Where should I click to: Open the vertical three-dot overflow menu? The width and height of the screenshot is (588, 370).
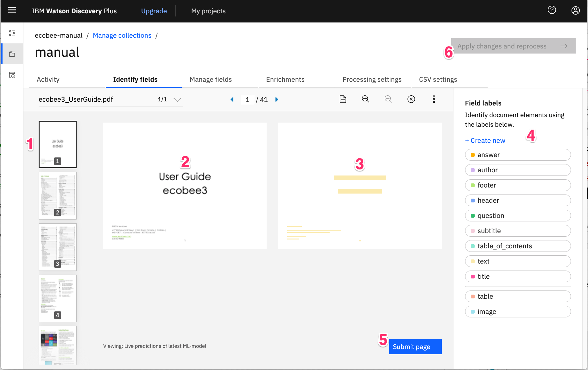tap(434, 99)
